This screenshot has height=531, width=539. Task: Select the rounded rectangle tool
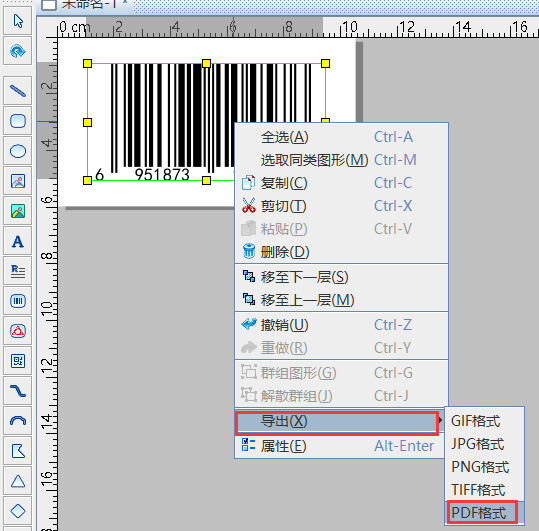[18, 121]
